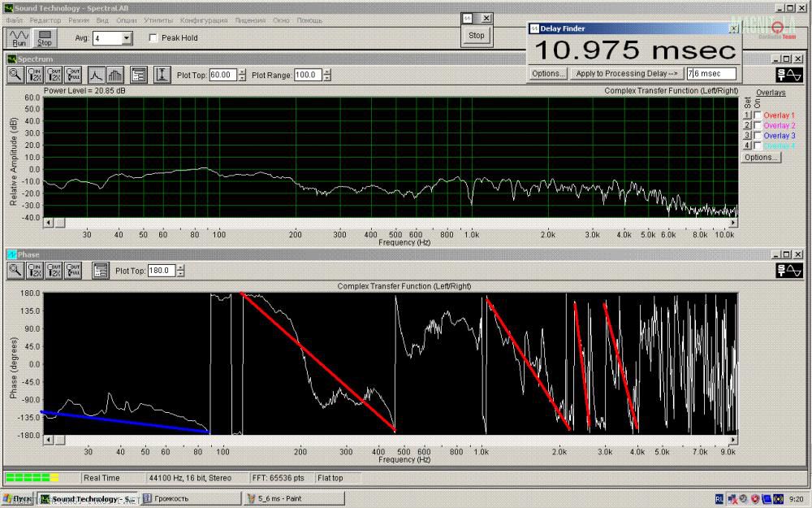Click Zoom Out 2X in Phase toolbar

(x=54, y=270)
